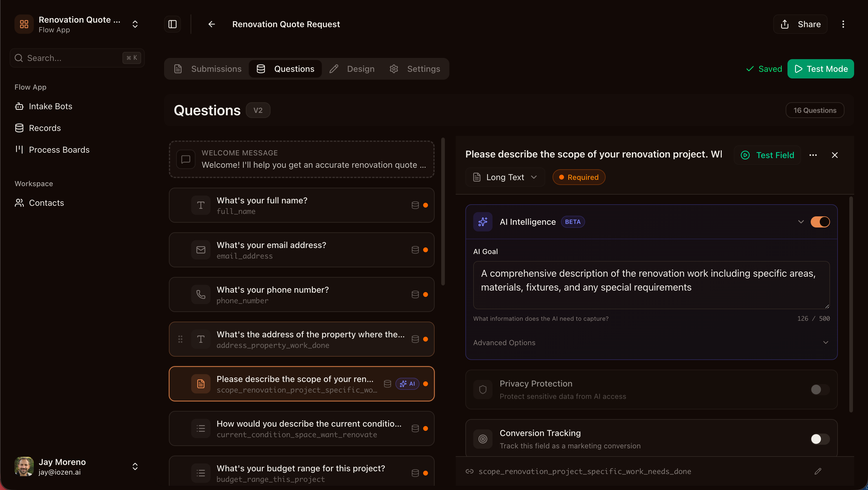Image resolution: width=868 pixels, height=490 pixels.
Task: Open the three-dot menu next to Test Field
Action: pos(813,155)
